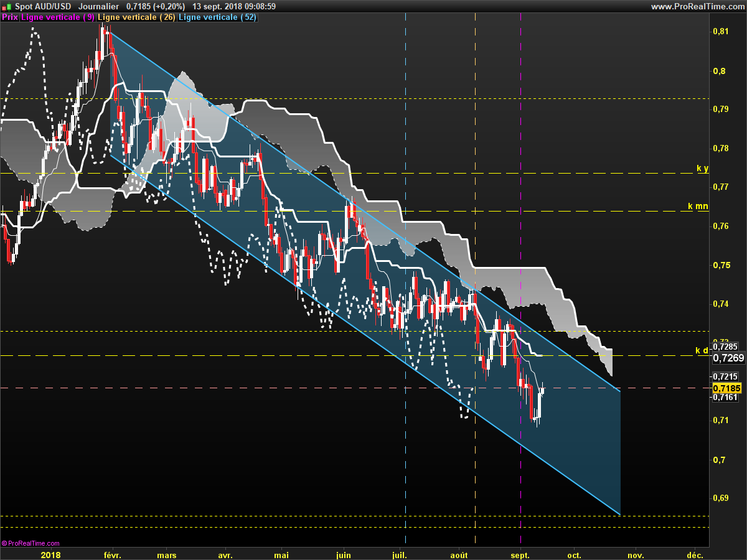Click the Journalier timeframe label

(x=98, y=6)
